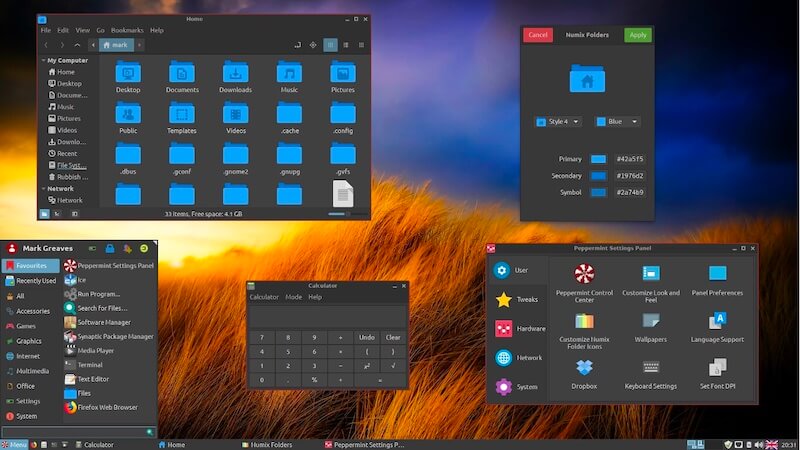800x450 pixels.
Task: Click the Primary color swatch
Action: (x=598, y=159)
